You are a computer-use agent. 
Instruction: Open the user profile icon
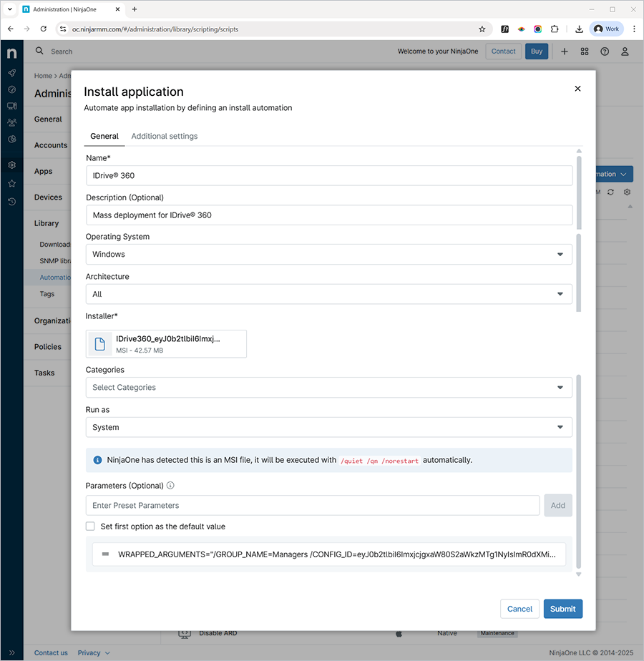click(x=625, y=52)
